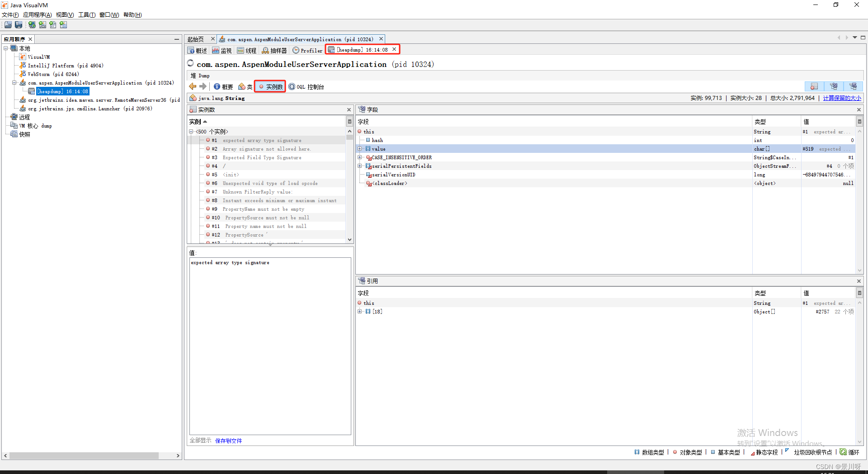This screenshot has width=868, height=474.
Task: Close the heapdump 16:14:08 tab
Action: 394,49
